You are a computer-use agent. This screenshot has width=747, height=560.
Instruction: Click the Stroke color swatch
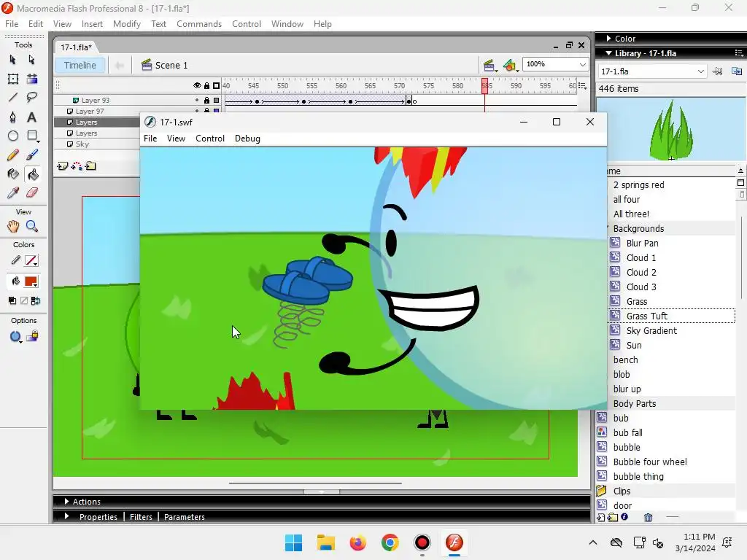(31, 261)
